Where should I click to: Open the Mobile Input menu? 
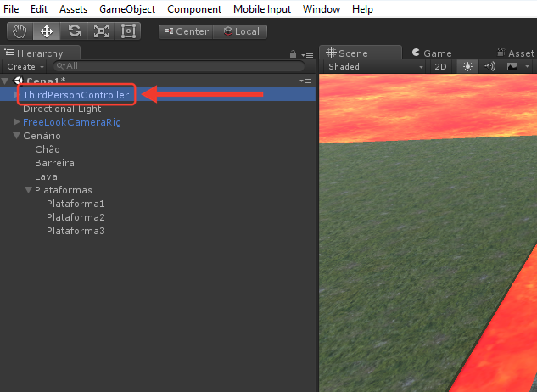coord(262,9)
